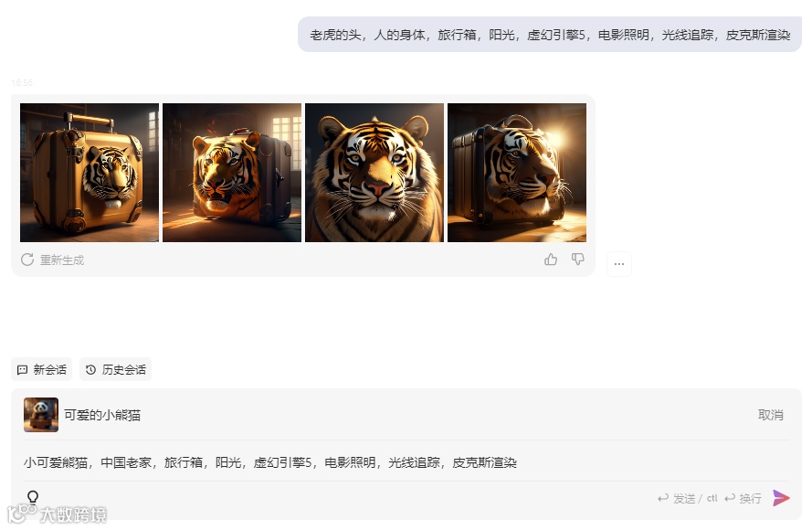Open the second tiger suitcase image
The image size is (812, 530).
pos(232,173)
